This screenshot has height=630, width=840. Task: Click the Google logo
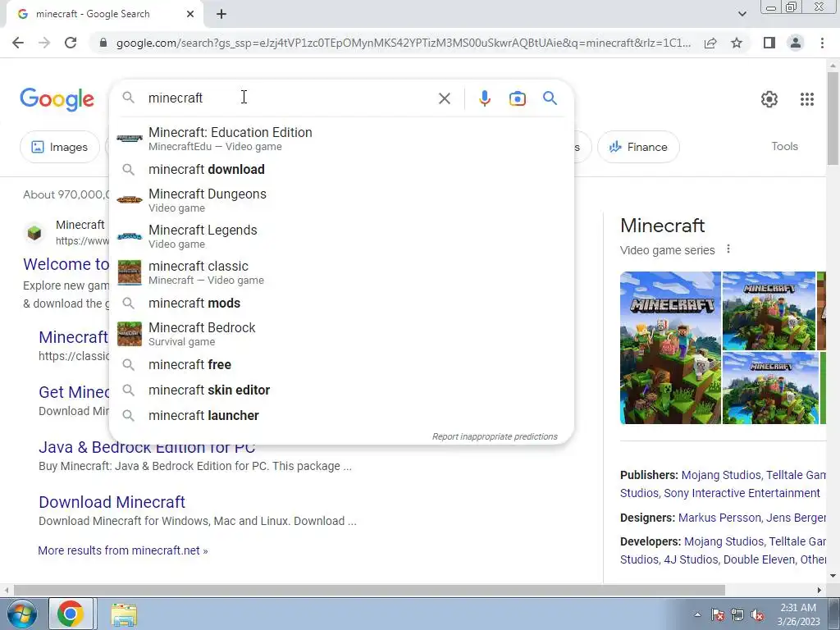pos(57,99)
